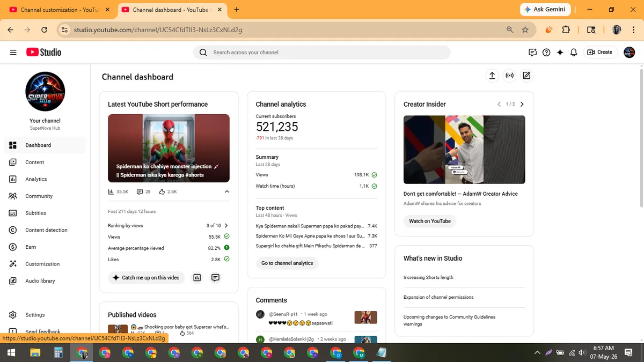Click Go to channel analytics button
This screenshot has height=362, width=644.
[x=287, y=263]
